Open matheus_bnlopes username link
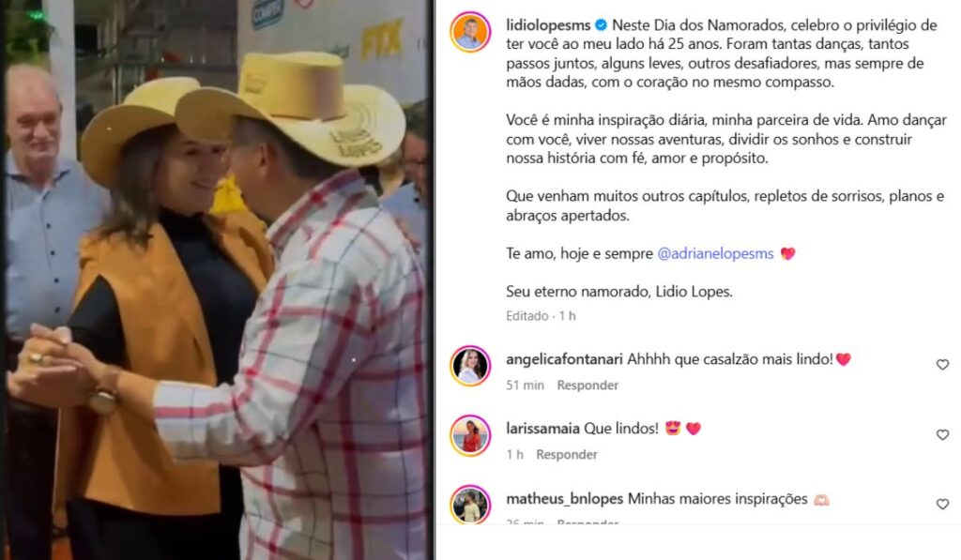Viewport: 961px width, 560px height. (564, 499)
